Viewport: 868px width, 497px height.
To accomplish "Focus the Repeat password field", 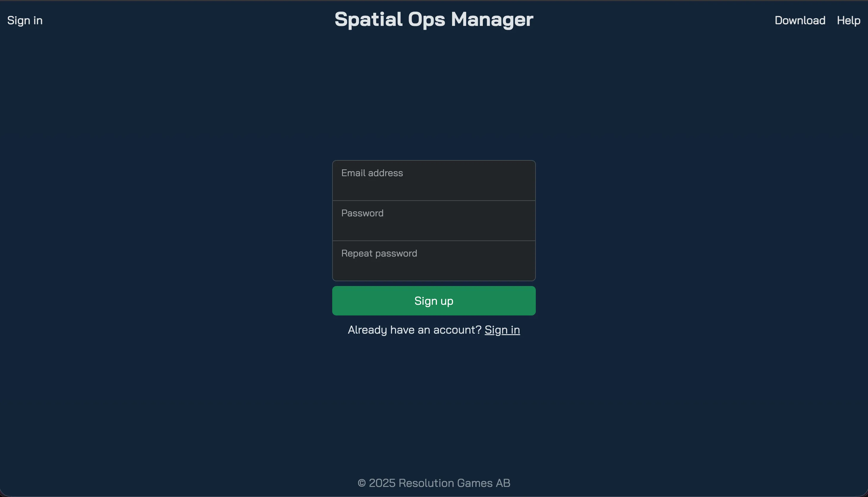I will click(434, 261).
